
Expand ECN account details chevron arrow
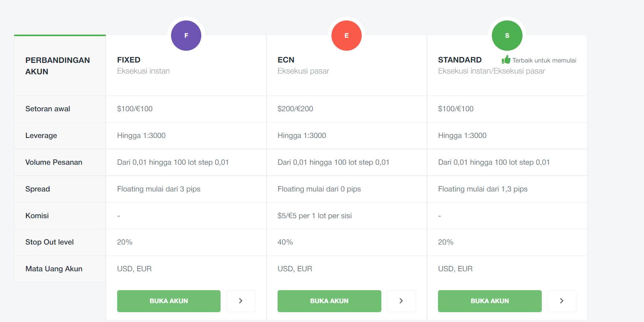click(x=401, y=301)
